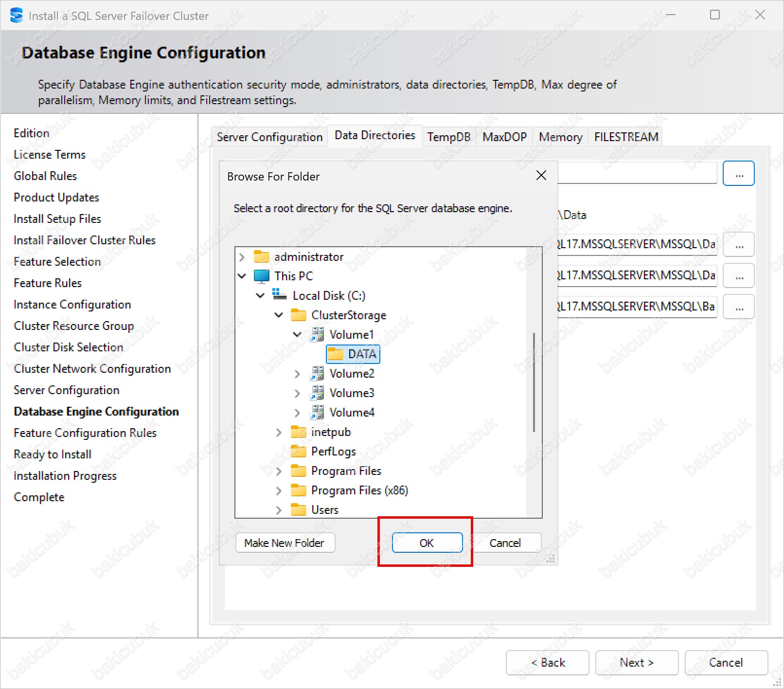Click the Local Disk (C:) drive icon

coord(280,295)
